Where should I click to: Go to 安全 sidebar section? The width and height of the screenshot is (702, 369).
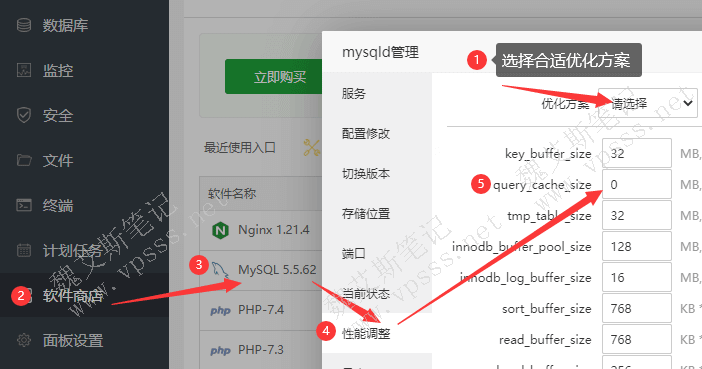tap(58, 116)
